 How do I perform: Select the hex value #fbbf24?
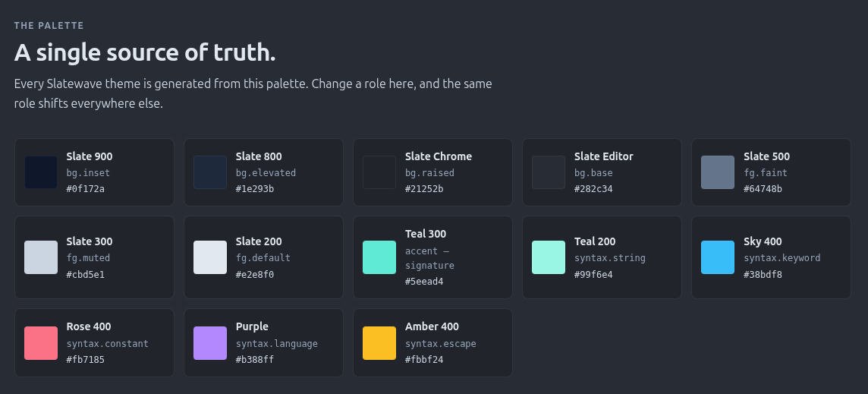tap(424, 360)
